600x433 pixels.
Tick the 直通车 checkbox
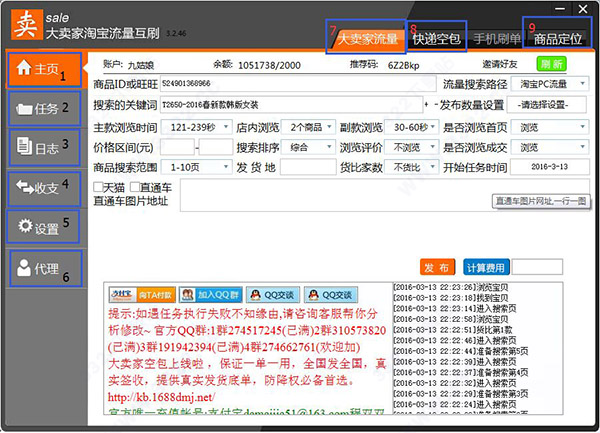(135, 187)
